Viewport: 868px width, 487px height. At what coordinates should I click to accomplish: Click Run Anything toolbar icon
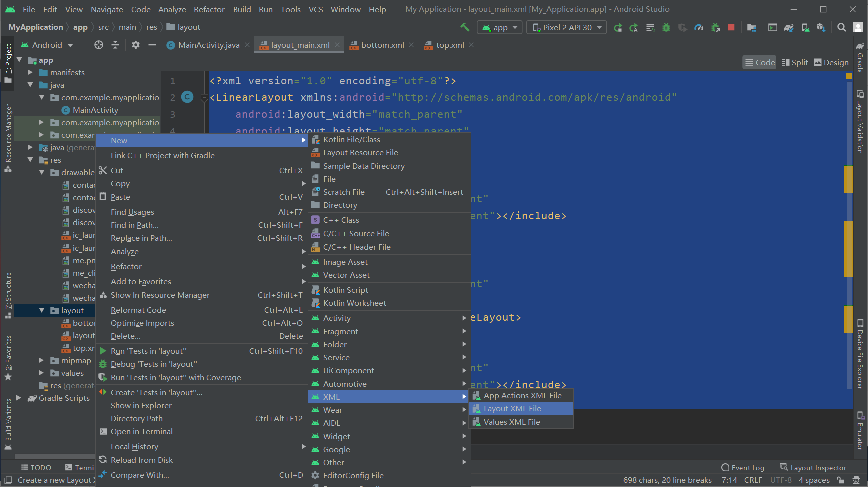point(773,27)
